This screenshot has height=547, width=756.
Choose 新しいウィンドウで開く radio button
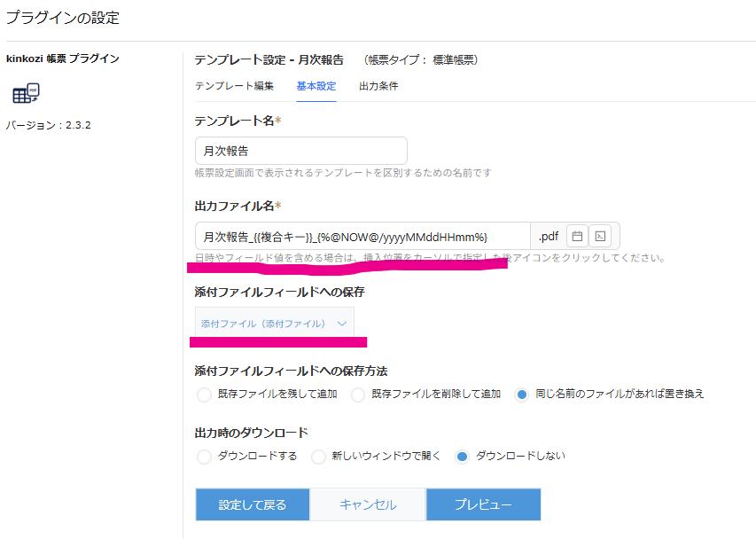tap(318, 457)
